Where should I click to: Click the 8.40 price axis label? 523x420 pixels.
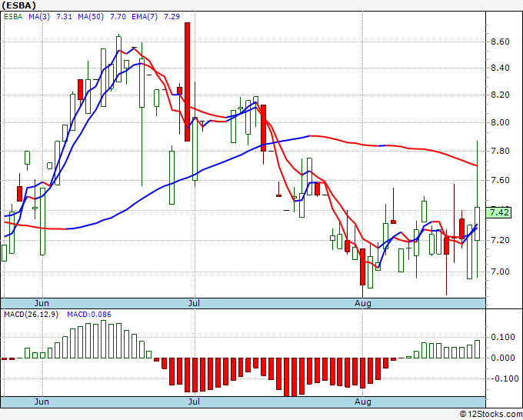[501, 68]
